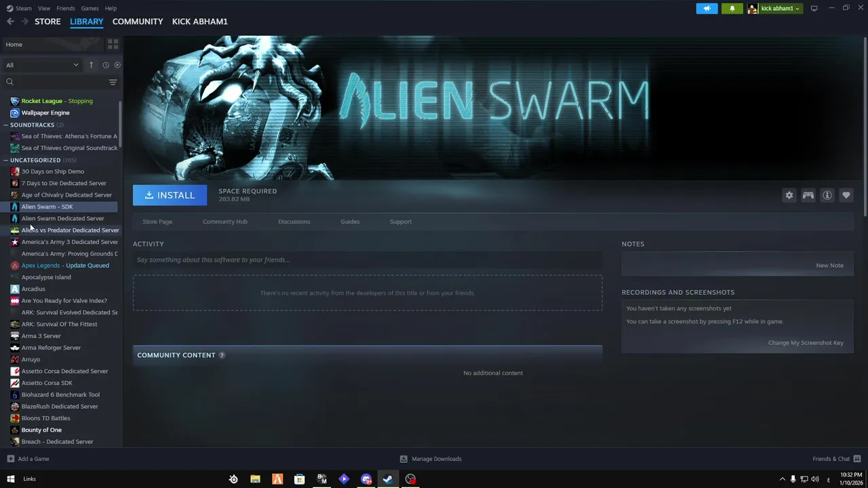868x488 pixels.
Task: Select Arma 3 Server entry
Action: point(41,336)
